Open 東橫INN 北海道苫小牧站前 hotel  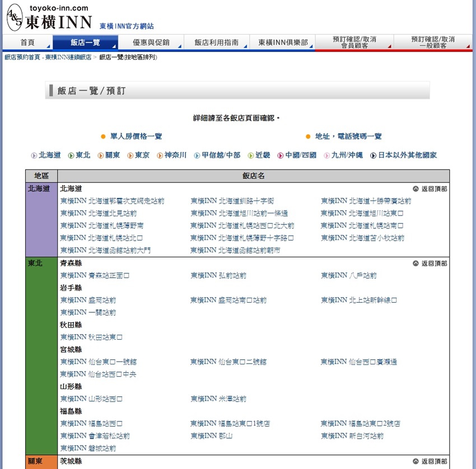(x=362, y=238)
